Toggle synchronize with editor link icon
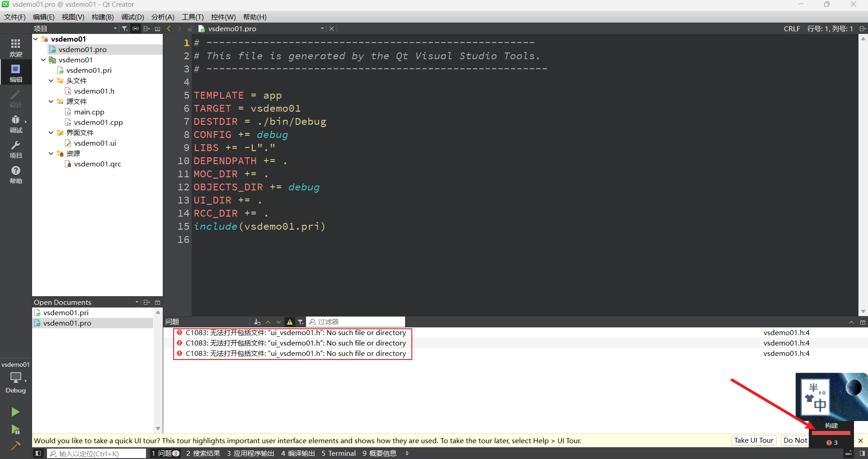Image resolution: width=868 pixels, height=459 pixels. click(136, 28)
